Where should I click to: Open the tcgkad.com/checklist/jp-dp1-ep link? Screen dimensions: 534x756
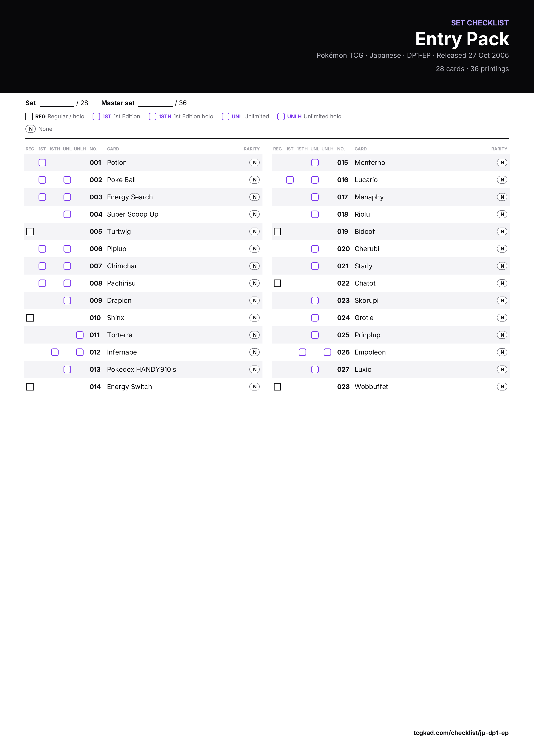click(461, 733)
